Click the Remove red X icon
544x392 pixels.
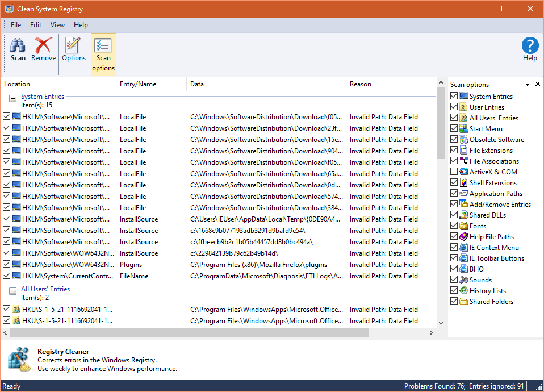click(x=43, y=45)
